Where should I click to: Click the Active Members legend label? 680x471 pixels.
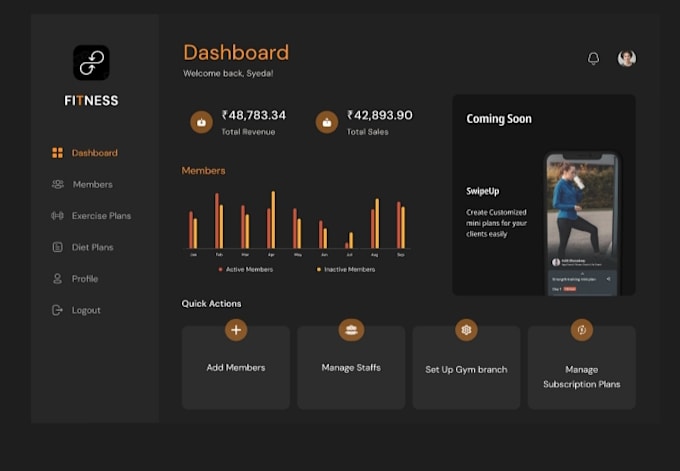[x=249, y=269]
